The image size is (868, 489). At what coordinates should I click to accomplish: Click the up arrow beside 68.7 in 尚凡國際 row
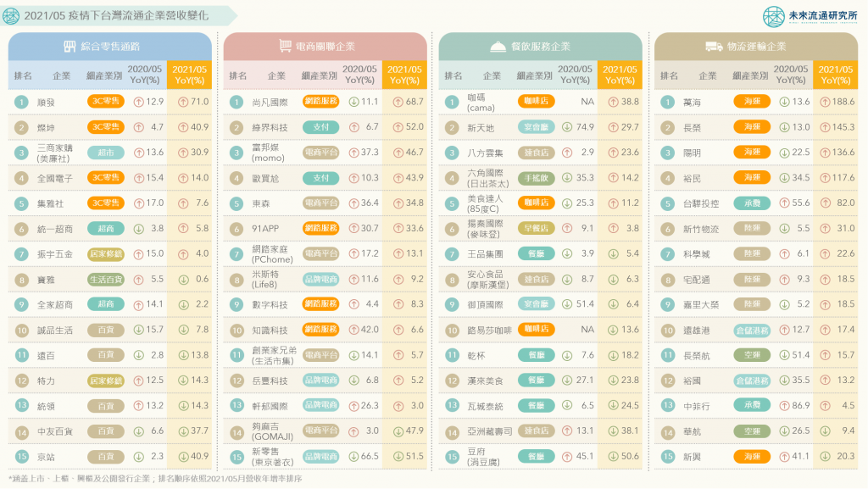click(398, 103)
